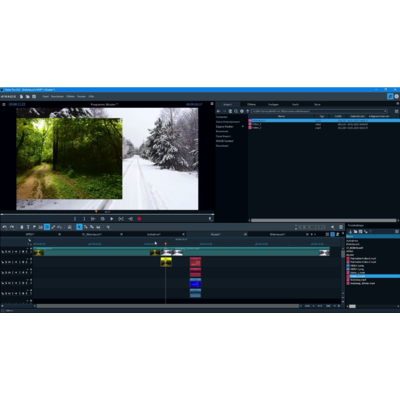The height and width of the screenshot is (400, 400).
Task: Click the third icon beside MAGIX logo
Action: tap(34, 97)
